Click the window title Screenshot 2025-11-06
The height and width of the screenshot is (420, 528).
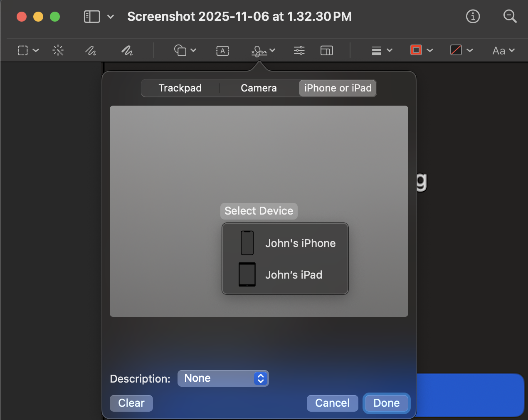tap(239, 17)
